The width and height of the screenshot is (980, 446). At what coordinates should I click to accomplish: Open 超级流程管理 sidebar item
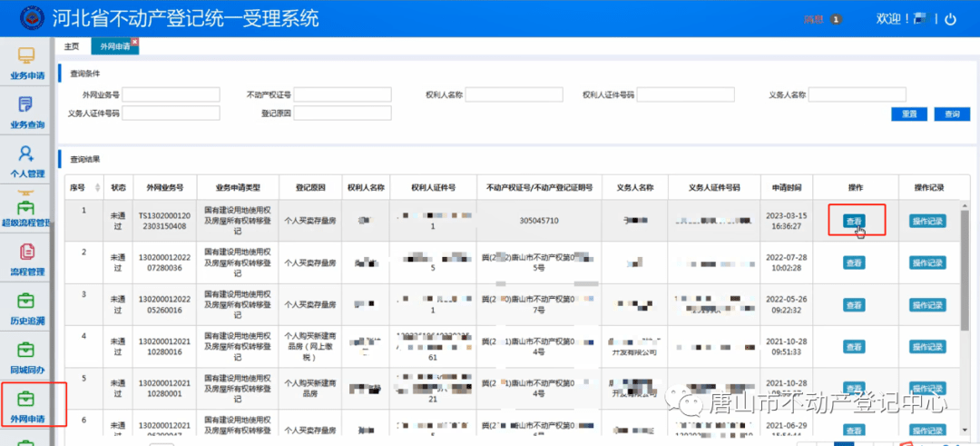click(x=26, y=209)
